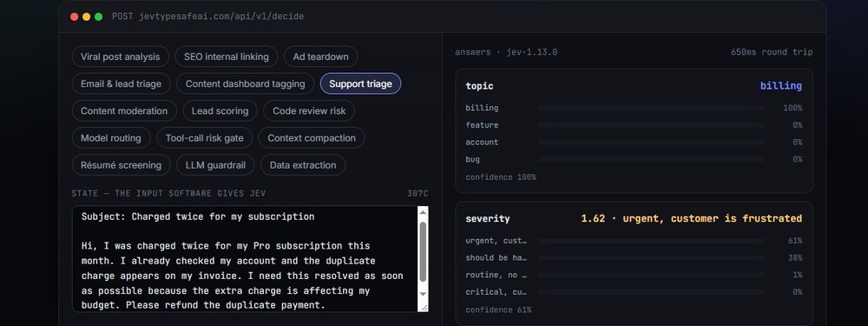Pick the Tool-call risk gate preset

click(x=204, y=138)
